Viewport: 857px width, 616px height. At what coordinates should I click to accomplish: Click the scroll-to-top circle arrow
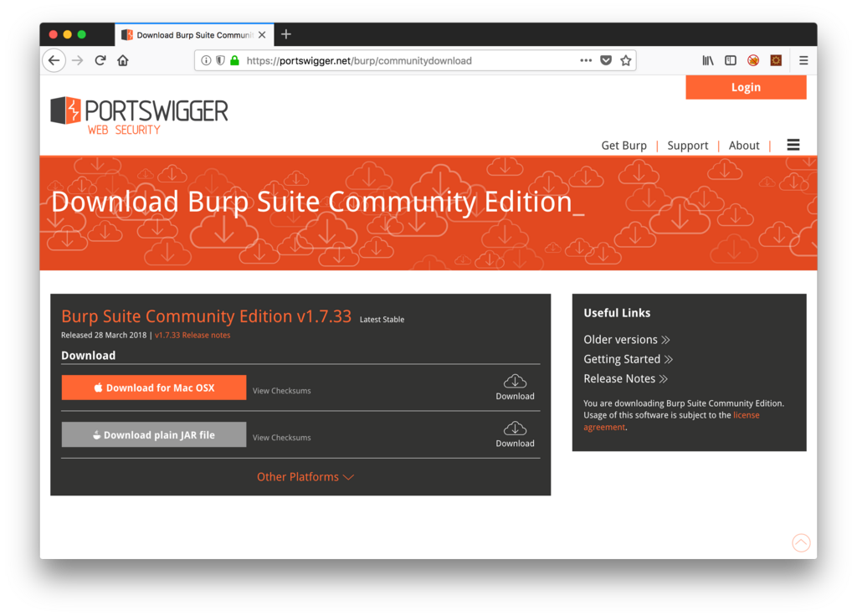coord(801,542)
